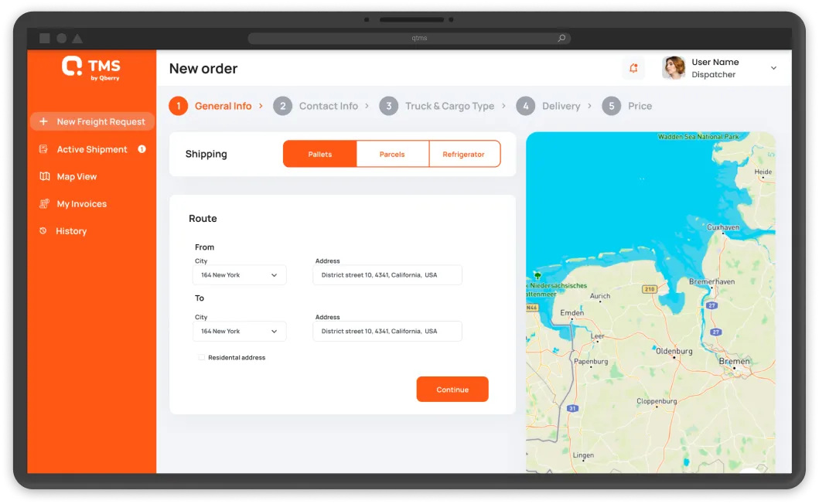The width and height of the screenshot is (819, 504).
Task: Select the Parcels shipping option
Action: [392, 154]
